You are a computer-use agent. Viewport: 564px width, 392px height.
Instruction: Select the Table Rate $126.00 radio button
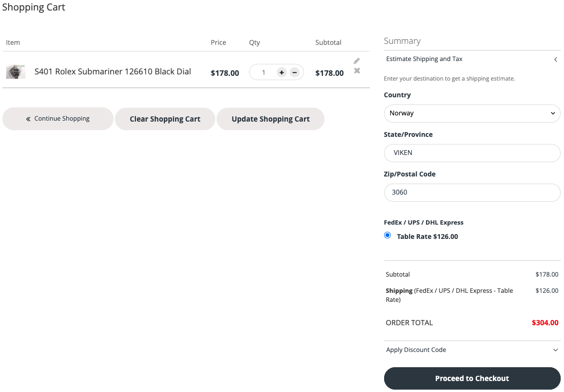click(x=387, y=236)
